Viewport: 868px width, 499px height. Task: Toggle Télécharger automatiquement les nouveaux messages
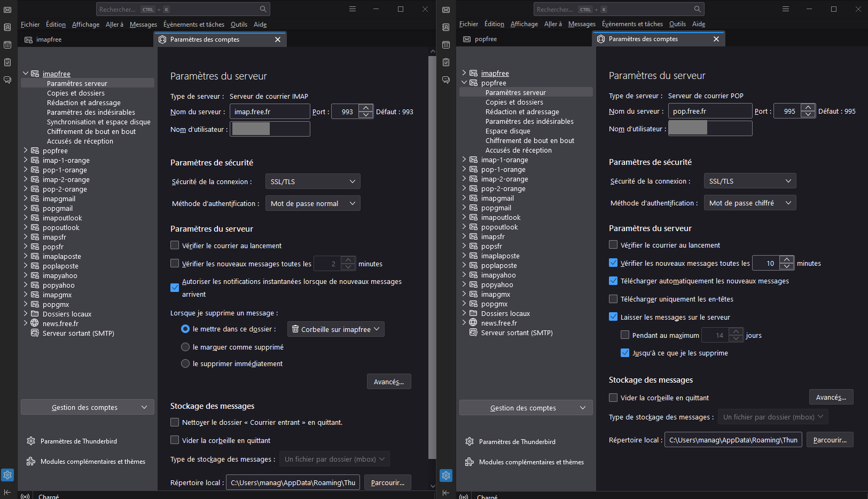point(613,281)
